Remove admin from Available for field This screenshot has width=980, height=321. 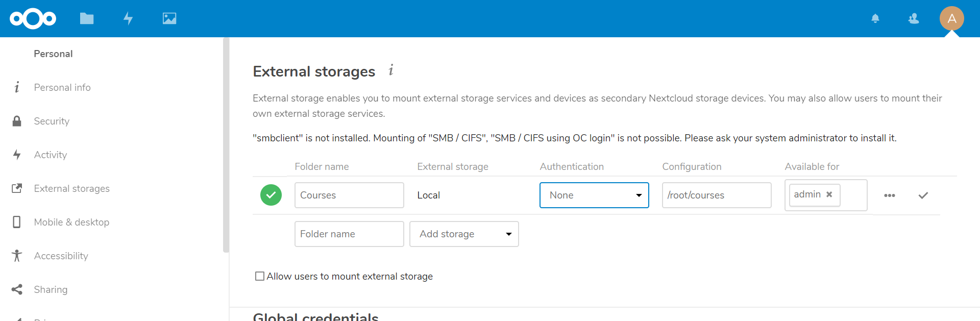(x=829, y=194)
